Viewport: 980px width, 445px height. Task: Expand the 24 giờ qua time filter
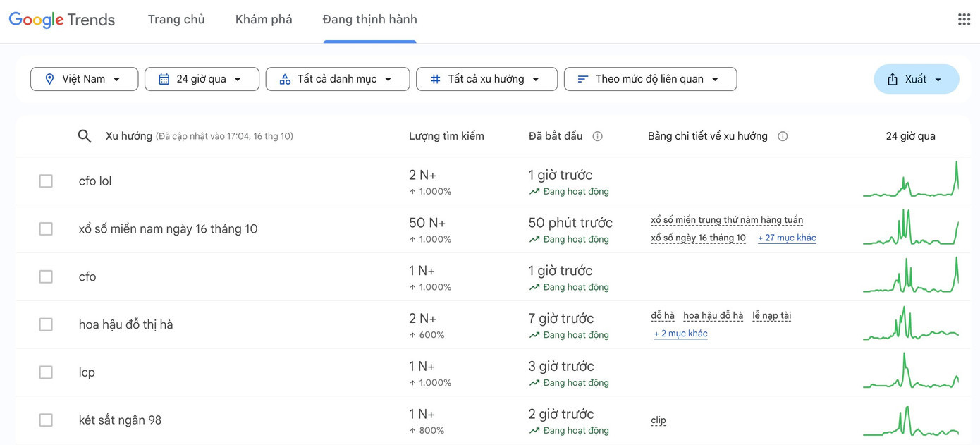(x=202, y=79)
